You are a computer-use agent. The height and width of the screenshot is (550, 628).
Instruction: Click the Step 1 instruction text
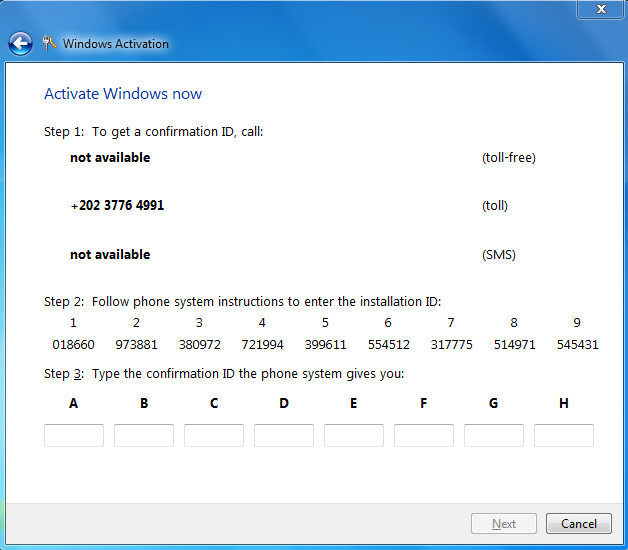click(x=153, y=132)
